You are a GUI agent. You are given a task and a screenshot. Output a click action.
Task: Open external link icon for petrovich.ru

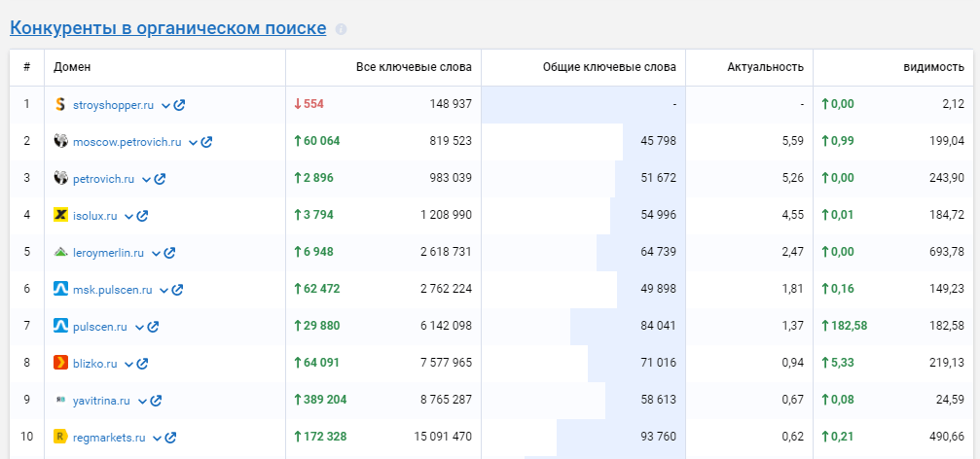(160, 179)
